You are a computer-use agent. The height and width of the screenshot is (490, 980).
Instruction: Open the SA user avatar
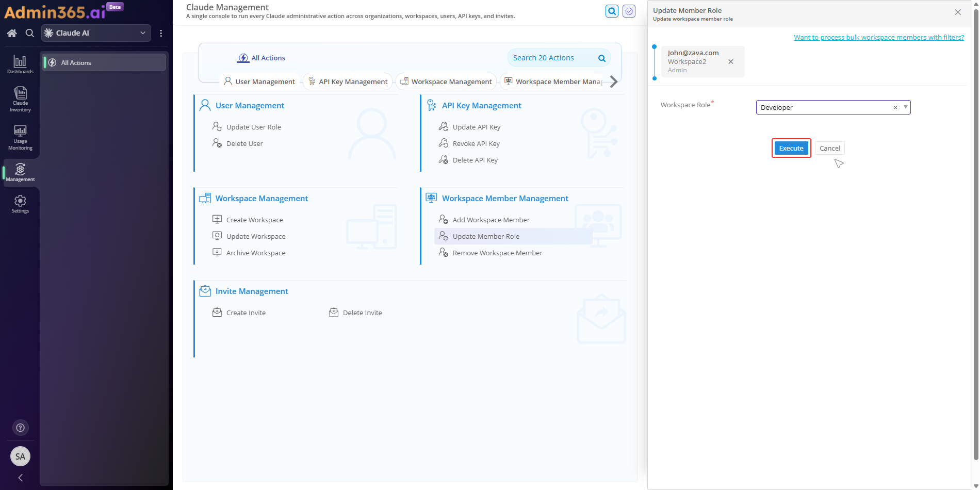pos(20,456)
